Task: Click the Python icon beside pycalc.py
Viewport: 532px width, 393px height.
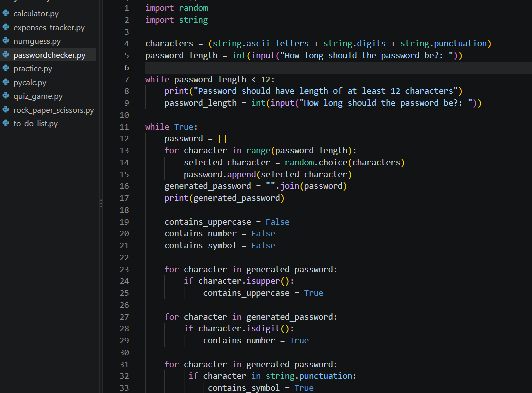Action: tap(6, 82)
